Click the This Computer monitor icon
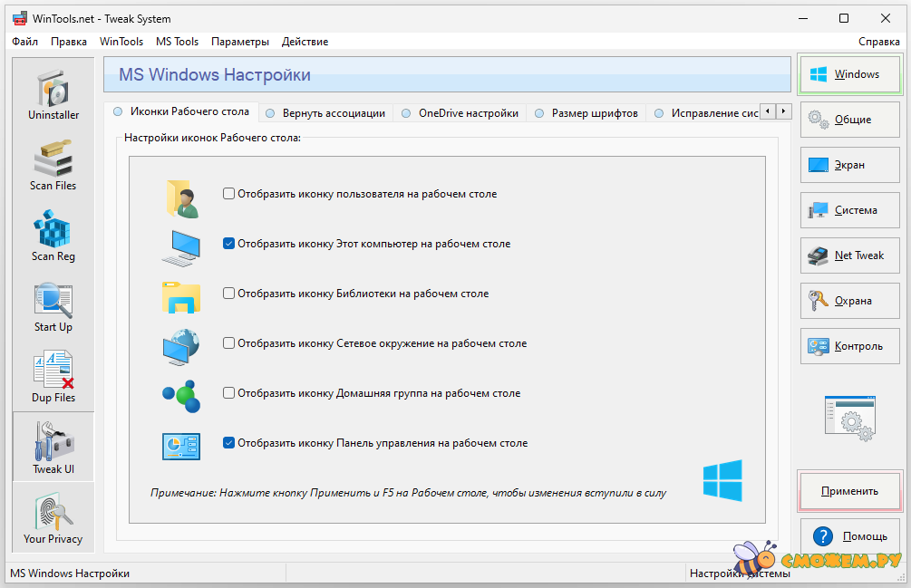Screen dimensions: 911x588 tap(181, 248)
